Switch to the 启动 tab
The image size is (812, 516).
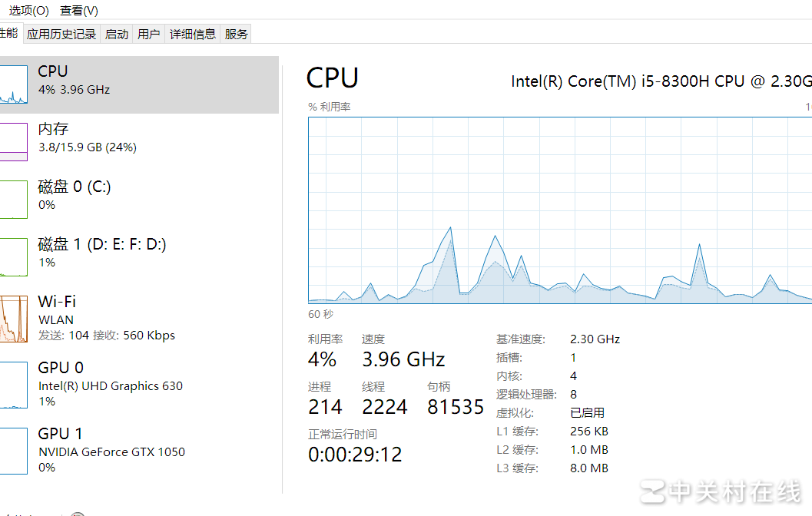(x=116, y=33)
